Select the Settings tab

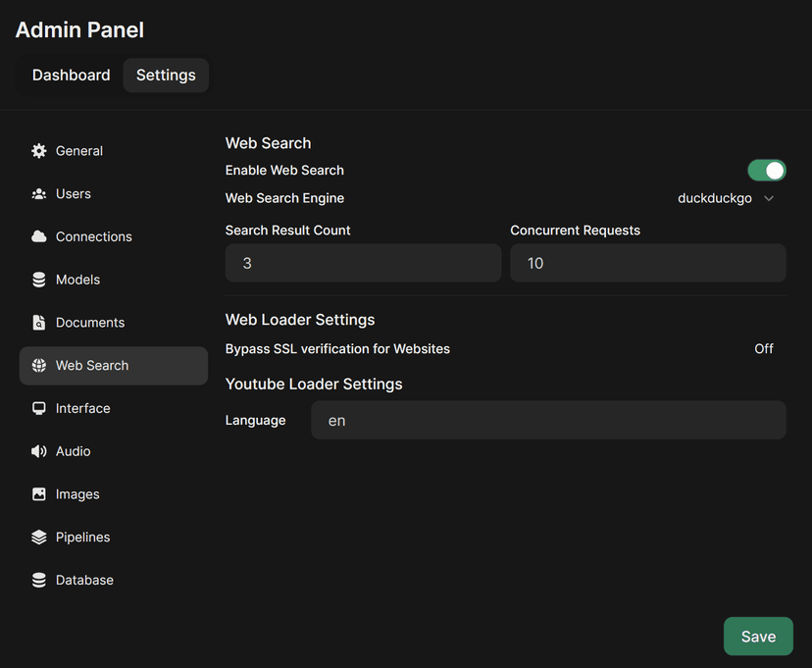tap(165, 75)
